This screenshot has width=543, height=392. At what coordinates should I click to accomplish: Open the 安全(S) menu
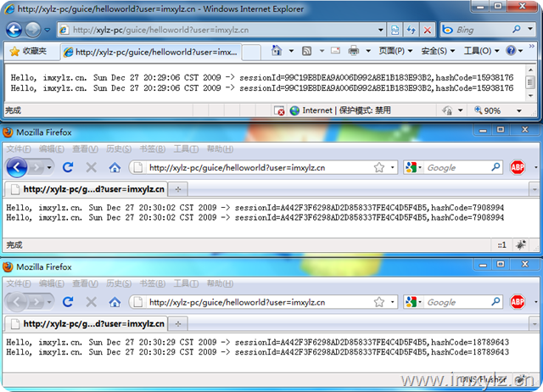point(438,51)
